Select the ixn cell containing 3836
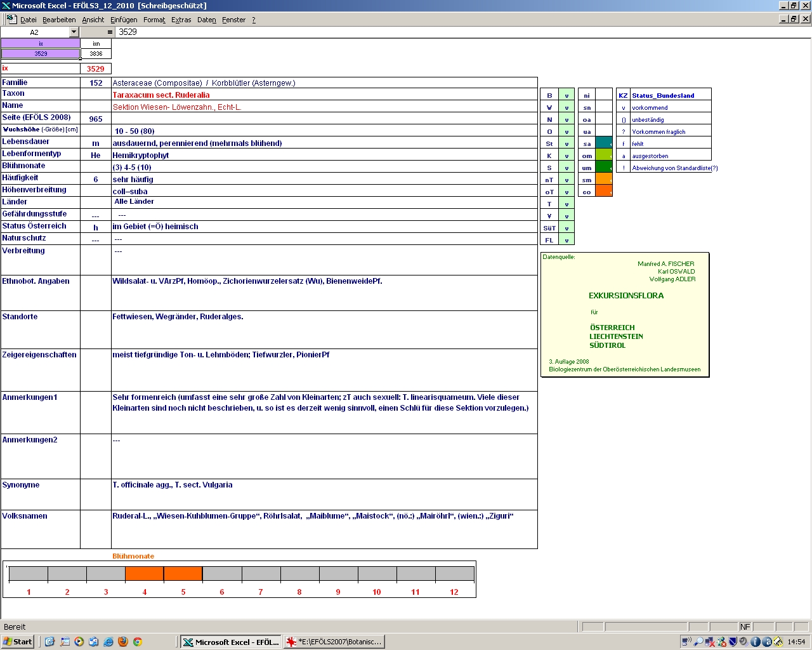This screenshot has height=650, width=812. 96,53
